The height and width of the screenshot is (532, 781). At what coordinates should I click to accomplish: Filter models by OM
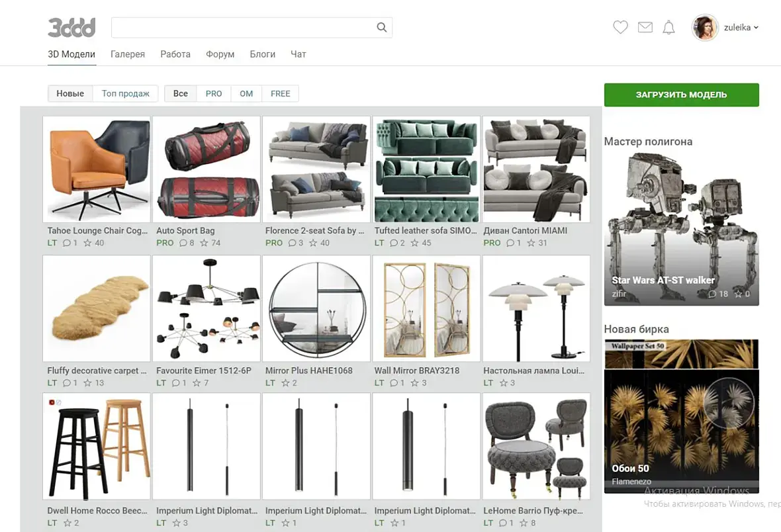(246, 94)
